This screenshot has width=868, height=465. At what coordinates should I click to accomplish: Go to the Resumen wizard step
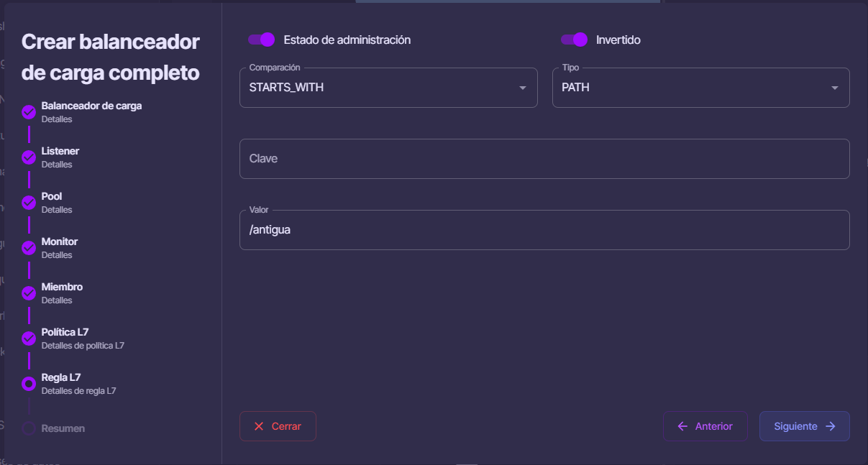click(63, 428)
